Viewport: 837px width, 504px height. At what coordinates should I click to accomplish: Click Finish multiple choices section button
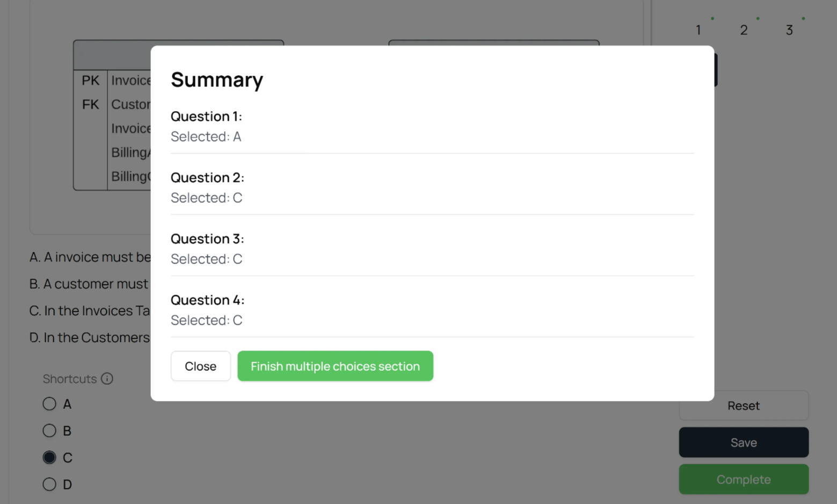(x=335, y=366)
